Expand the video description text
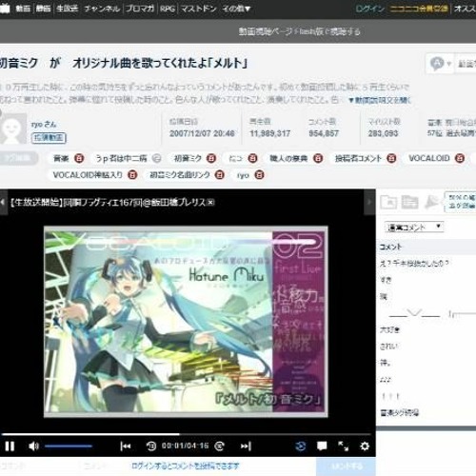 pyautogui.click(x=380, y=100)
